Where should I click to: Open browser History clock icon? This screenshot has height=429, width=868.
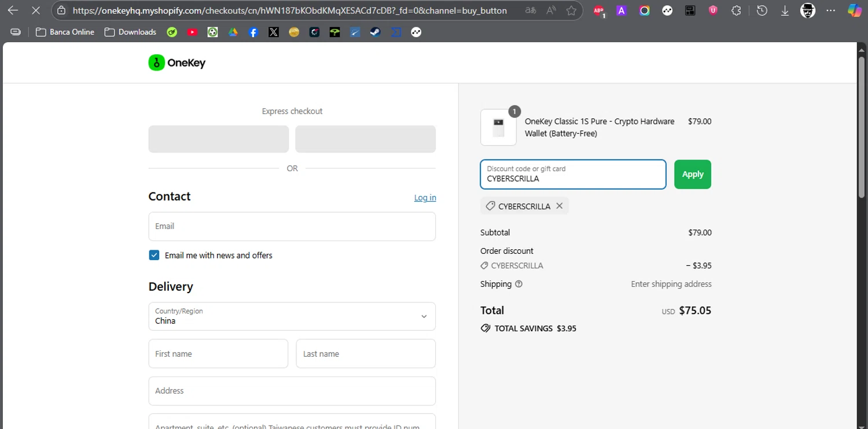[x=762, y=10]
